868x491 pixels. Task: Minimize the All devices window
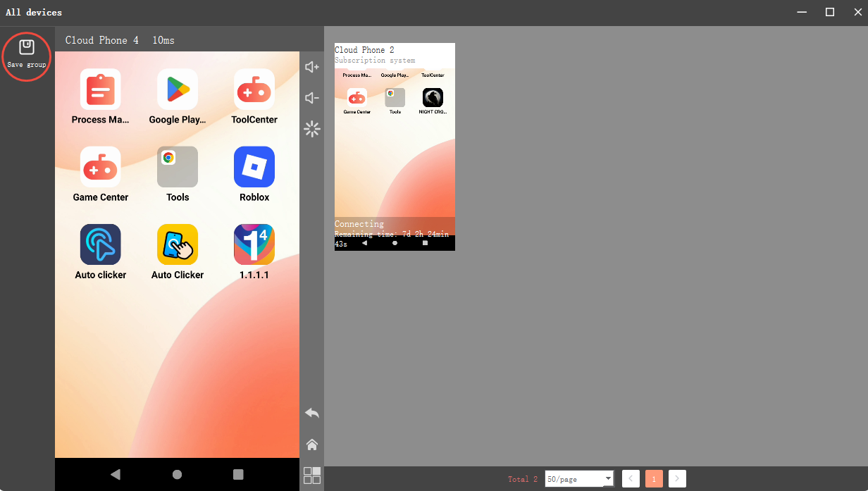click(x=802, y=12)
